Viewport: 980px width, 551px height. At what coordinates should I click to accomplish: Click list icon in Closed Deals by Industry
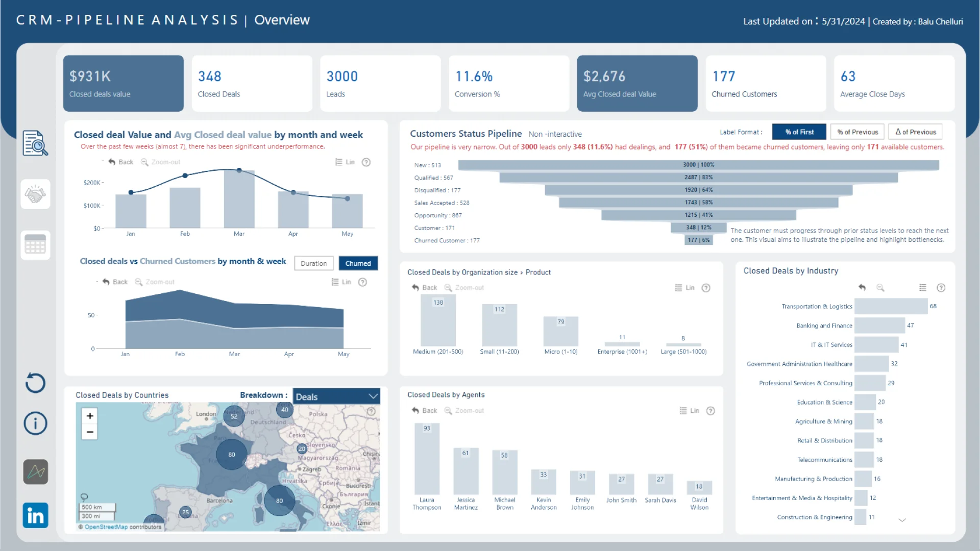click(923, 288)
